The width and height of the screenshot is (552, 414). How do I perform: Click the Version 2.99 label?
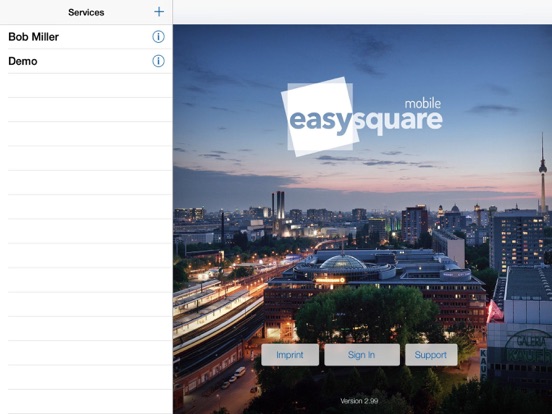pyautogui.click(x=359, y=401)
